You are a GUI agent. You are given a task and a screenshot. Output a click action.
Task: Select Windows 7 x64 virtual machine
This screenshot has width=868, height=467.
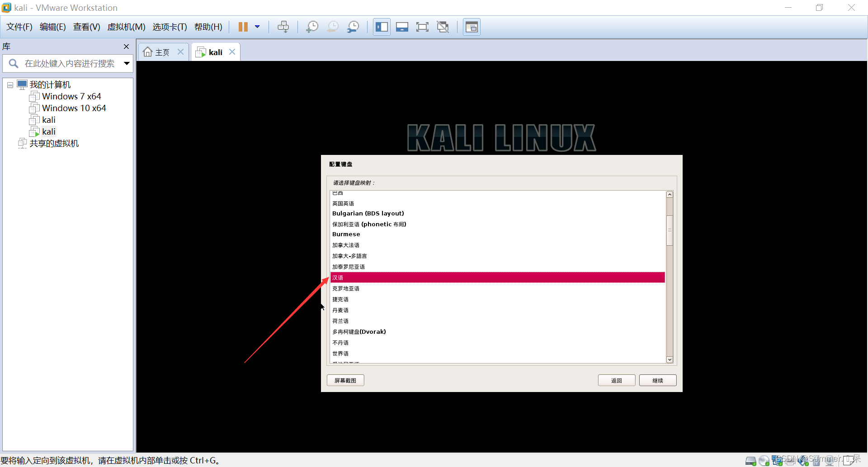click(71, 97)
